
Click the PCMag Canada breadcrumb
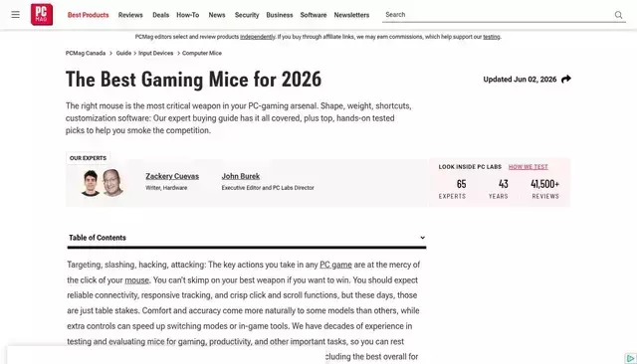[x=86, y=53]
